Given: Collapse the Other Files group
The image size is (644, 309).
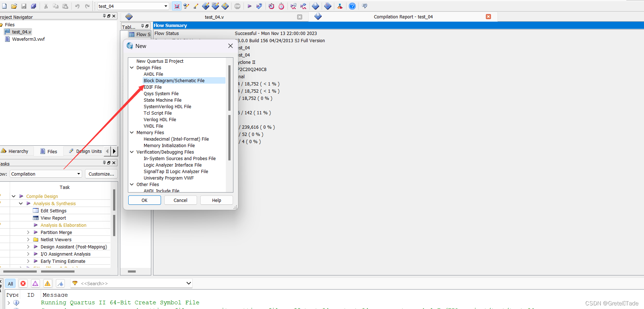Looking at the screenshot, I should (132, 184).
